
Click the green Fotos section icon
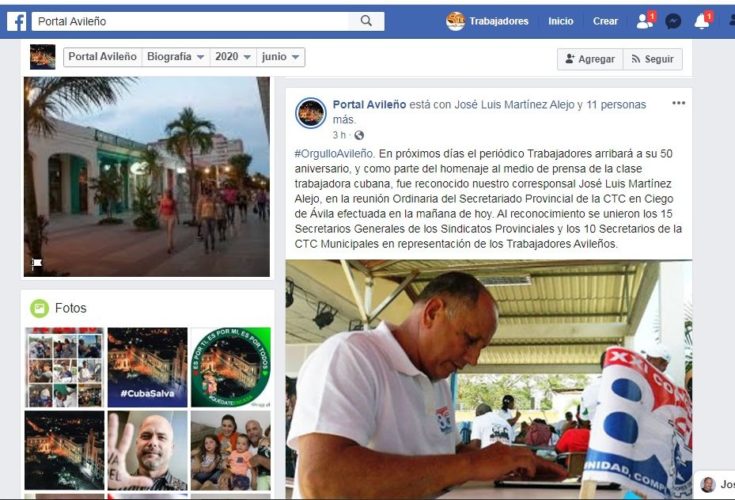pos(39,308)
